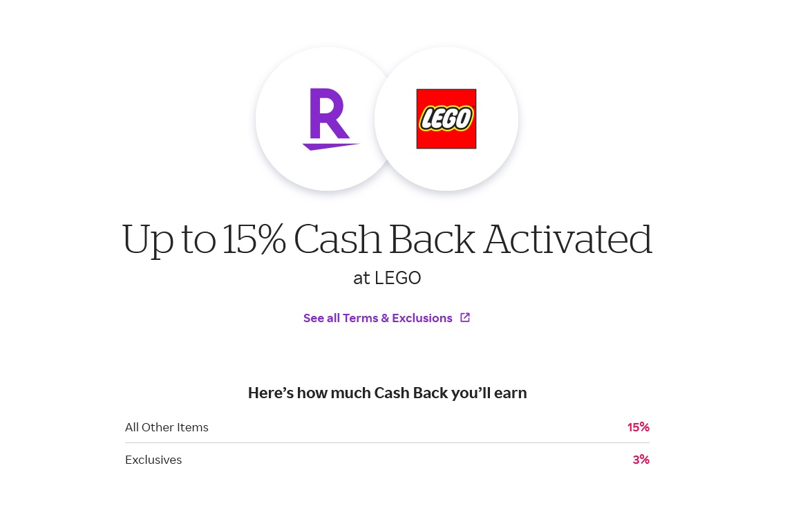Click the word LEGO in the subtitle

tap(398, 278)
